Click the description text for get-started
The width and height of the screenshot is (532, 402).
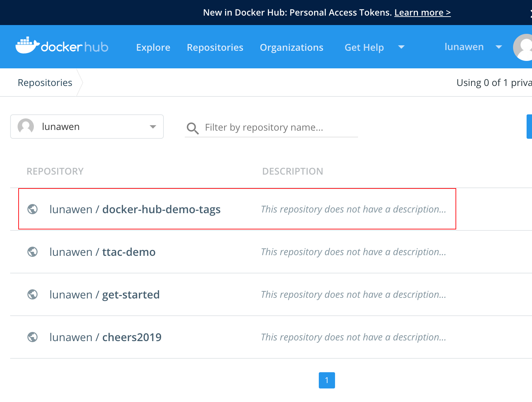pyautogui.click(x=354, y=295)
